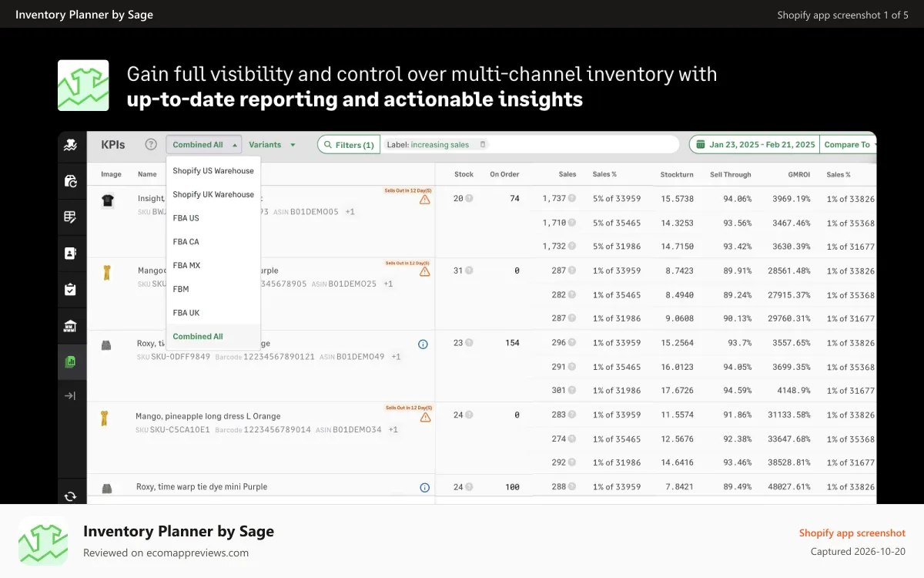Open the Variants dropdown

click(x=272, y=144)
